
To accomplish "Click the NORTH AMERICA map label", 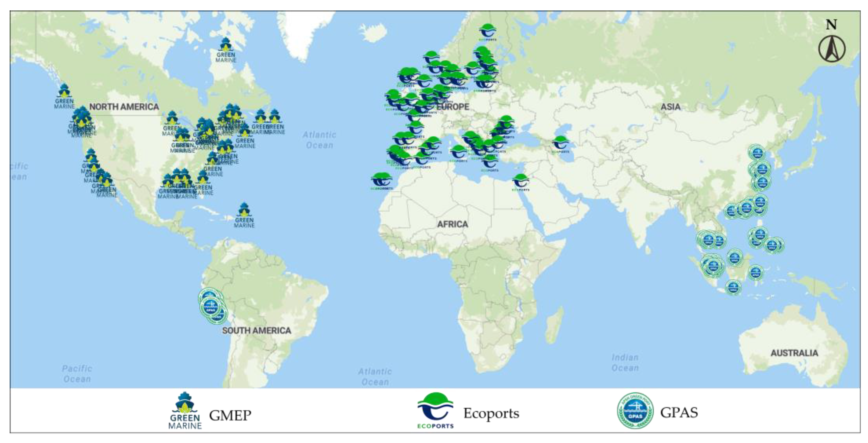I will point(124,107).
